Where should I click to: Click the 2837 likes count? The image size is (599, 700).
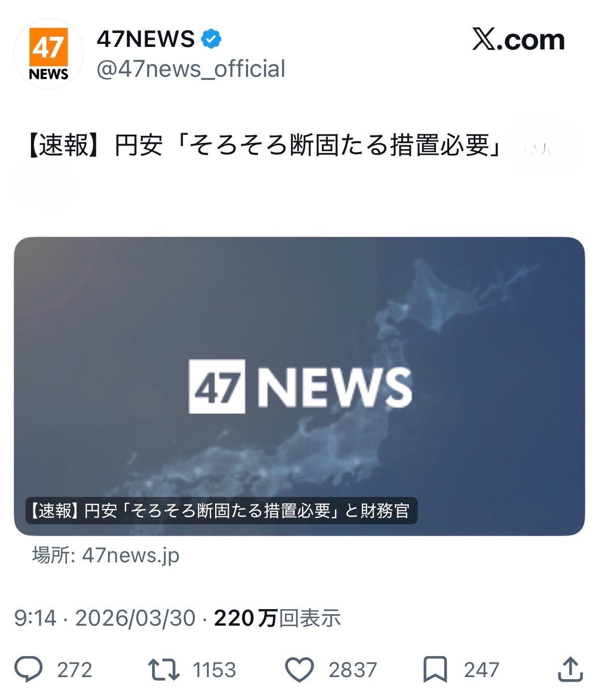[x=353, y=670]
